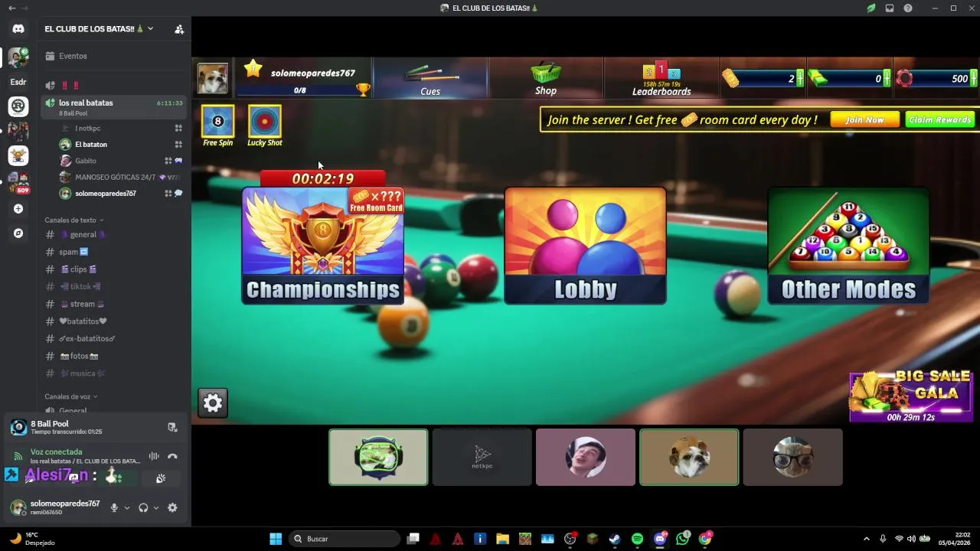Add chips with plus next to 500

pos(974,78)
